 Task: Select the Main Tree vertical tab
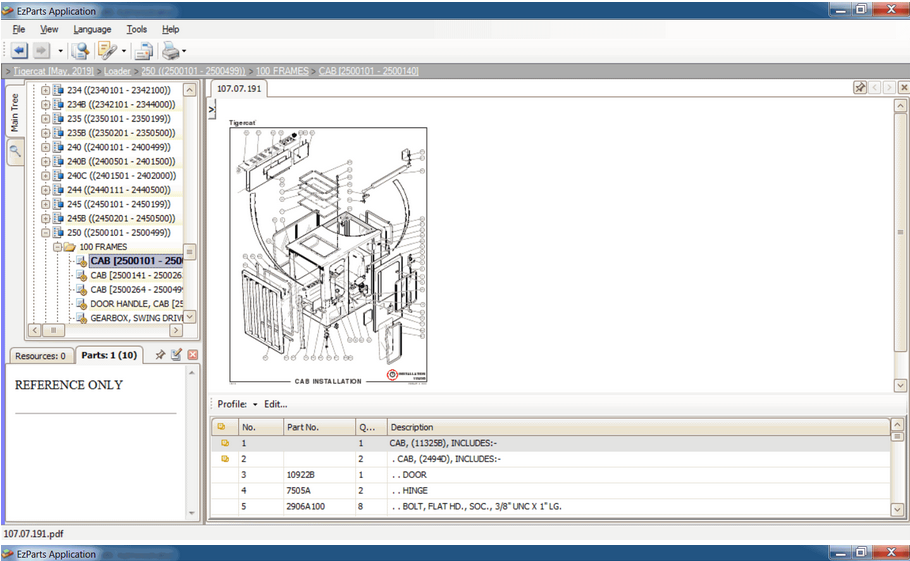15,111
